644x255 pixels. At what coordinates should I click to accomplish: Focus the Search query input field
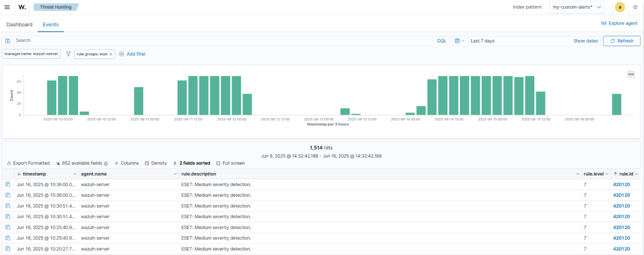(x=221, y=41)
